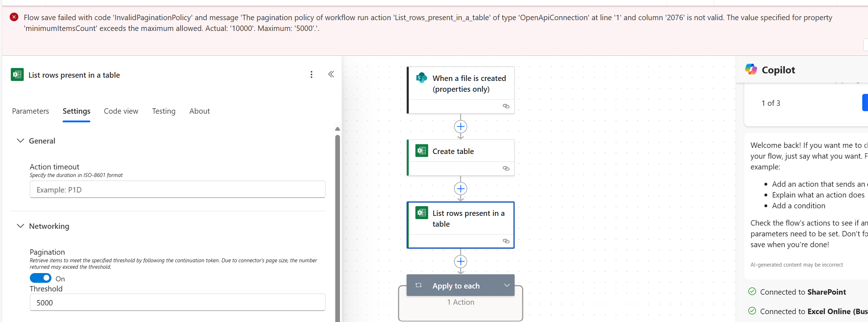Click the 1 of 3 text in Copilot
The height and width of the screenshot is (322, 868).
(771, 103)
